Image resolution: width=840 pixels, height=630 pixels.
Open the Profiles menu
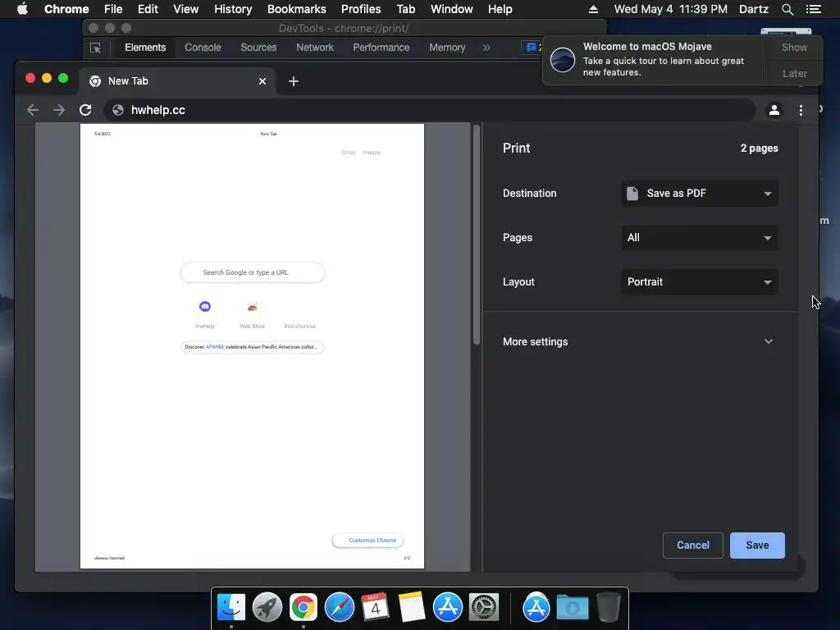pyautogui.click(x=361, y=9)
